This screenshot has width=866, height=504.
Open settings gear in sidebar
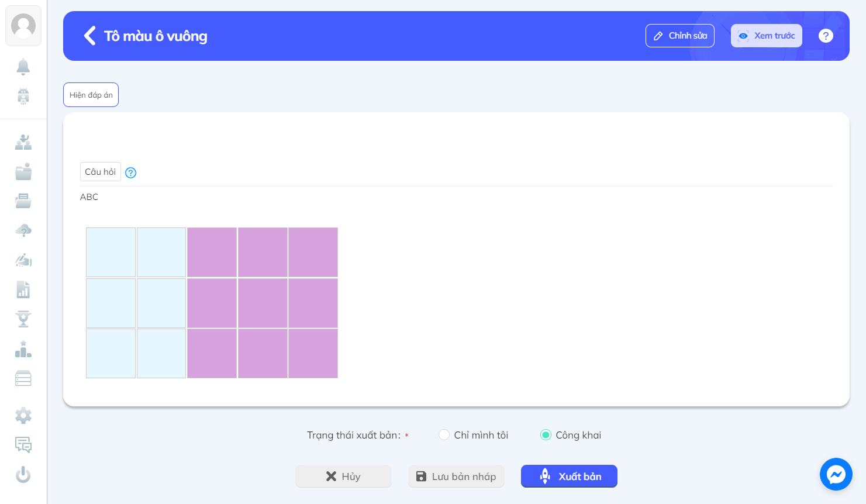tap(23, 416)
